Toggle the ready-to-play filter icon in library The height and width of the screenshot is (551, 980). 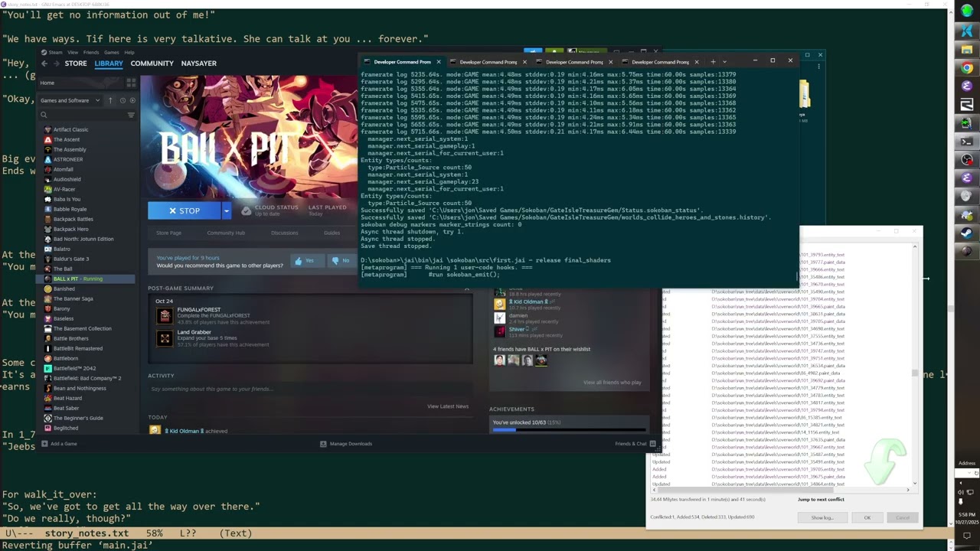[x=132, y=100]
